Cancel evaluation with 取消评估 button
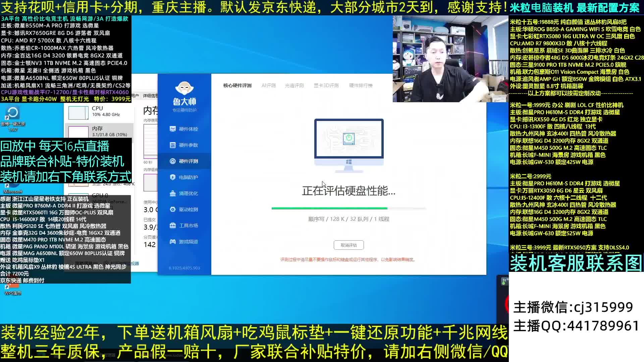The width and height of the screenshot is (644, 362). (x=349, y=245)
